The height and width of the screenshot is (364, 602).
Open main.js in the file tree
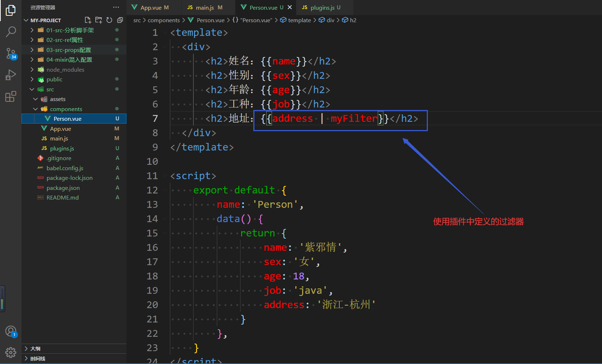point(74,138)
